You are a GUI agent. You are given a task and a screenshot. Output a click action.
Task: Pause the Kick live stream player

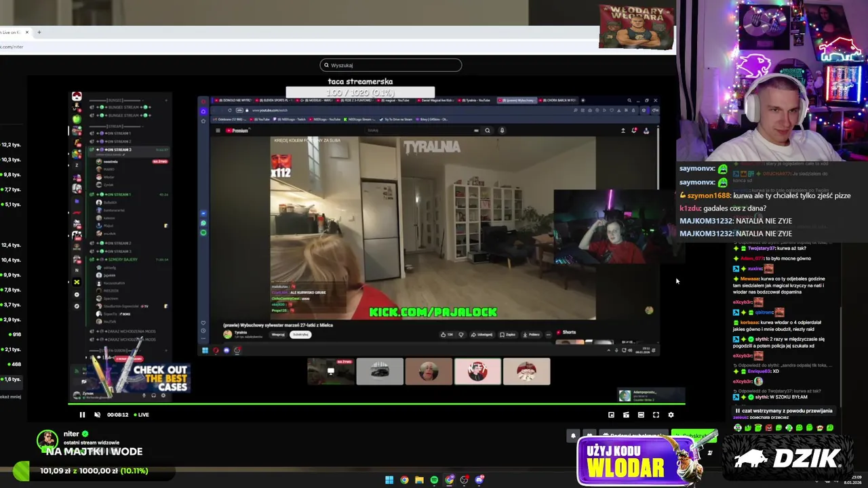[82, 415]
